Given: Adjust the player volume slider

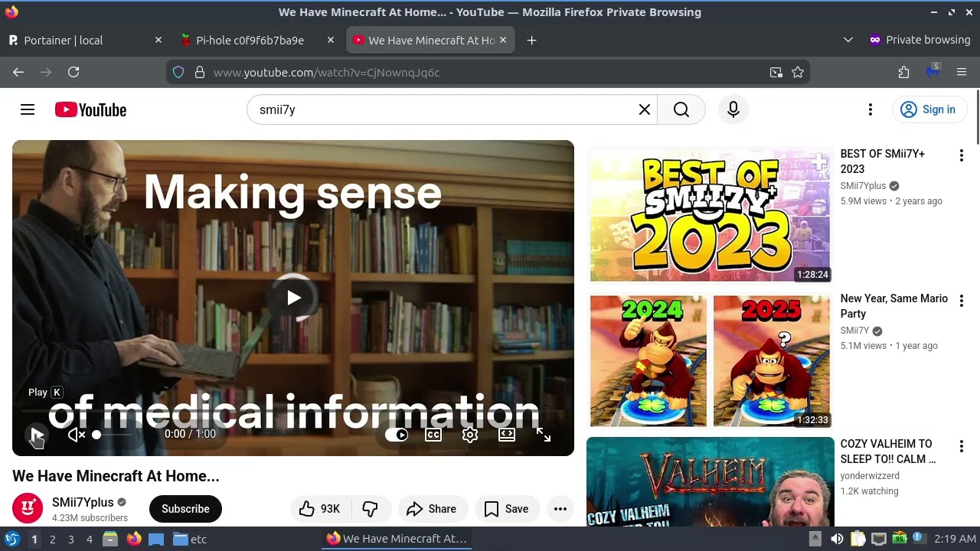Looking at the screenshot, I should pyautogui.click(x=113, y=435).
